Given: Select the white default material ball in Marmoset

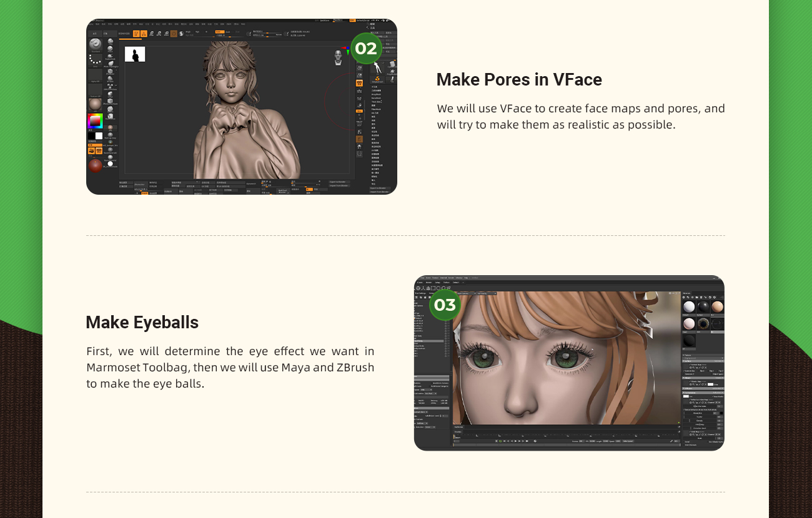Looking at the screenshot, I should point(689,306).
